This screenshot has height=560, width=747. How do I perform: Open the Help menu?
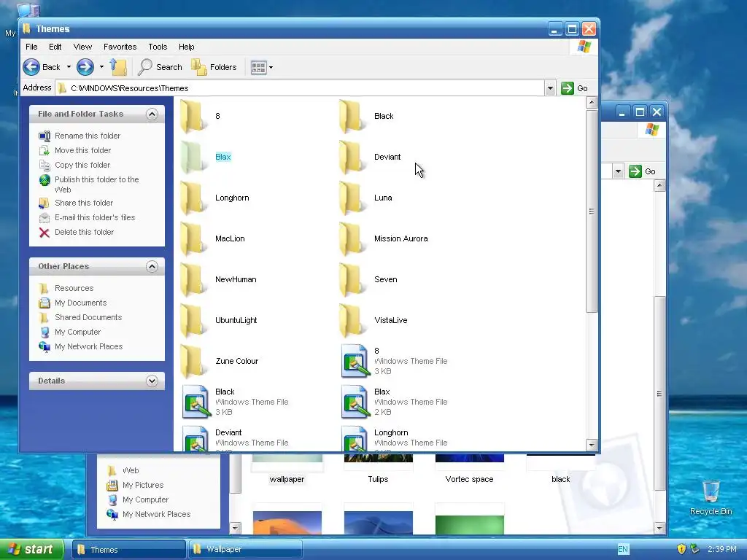tap(186, 47)
